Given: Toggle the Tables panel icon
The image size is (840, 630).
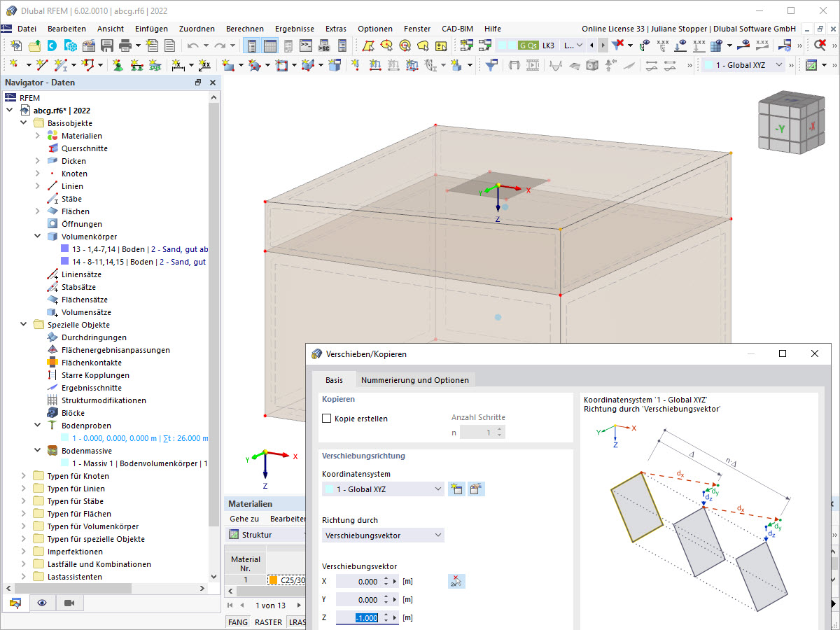Looking at the screenshot, I should coord(269,45).
